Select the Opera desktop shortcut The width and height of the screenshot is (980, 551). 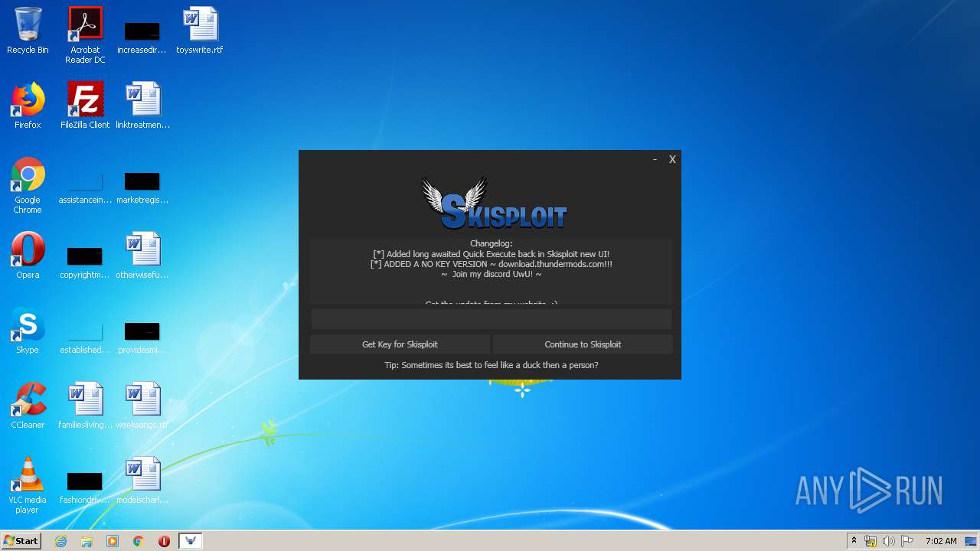pos(28,256)
